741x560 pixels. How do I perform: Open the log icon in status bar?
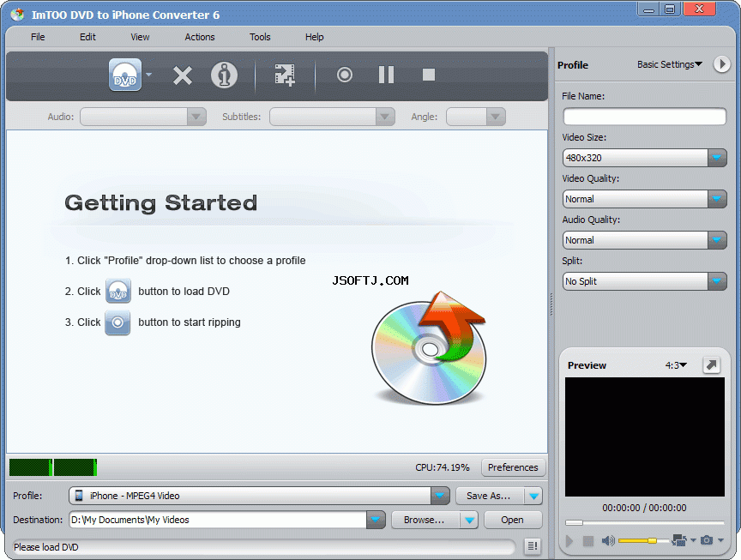coord(533,546)
